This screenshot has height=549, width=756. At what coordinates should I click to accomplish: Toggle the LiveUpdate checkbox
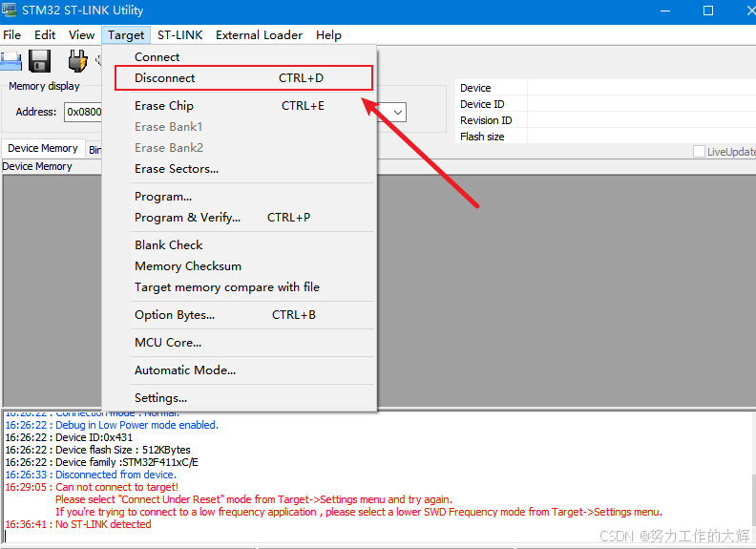(x=699, y=152)
